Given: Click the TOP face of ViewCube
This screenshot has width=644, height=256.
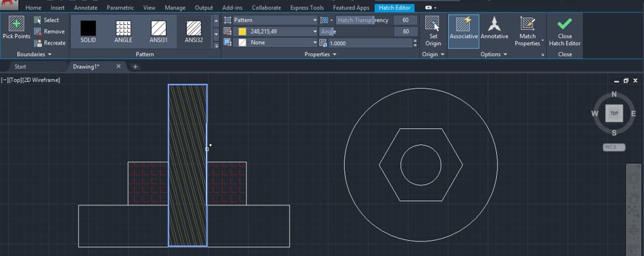Looking at the screenshot, I should 614,113.
